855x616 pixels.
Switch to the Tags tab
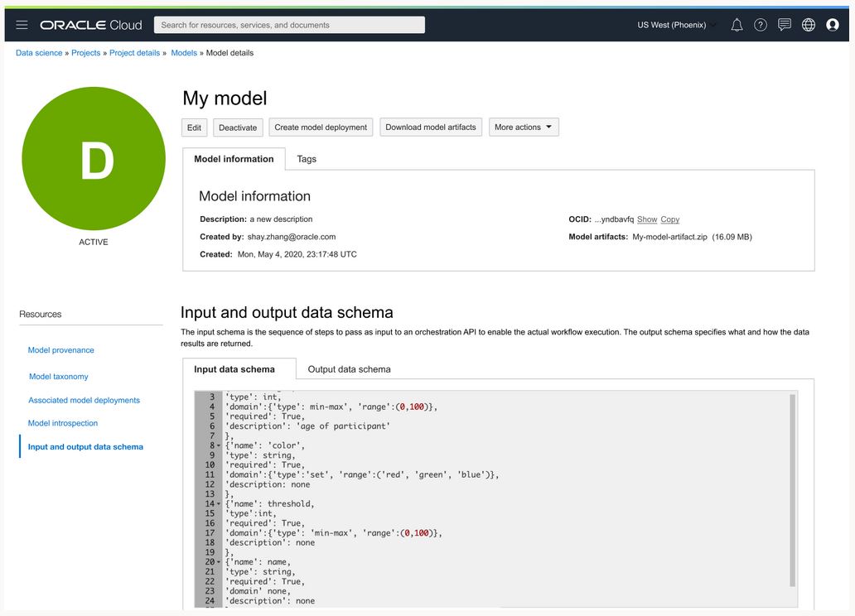tap(307, 159)
